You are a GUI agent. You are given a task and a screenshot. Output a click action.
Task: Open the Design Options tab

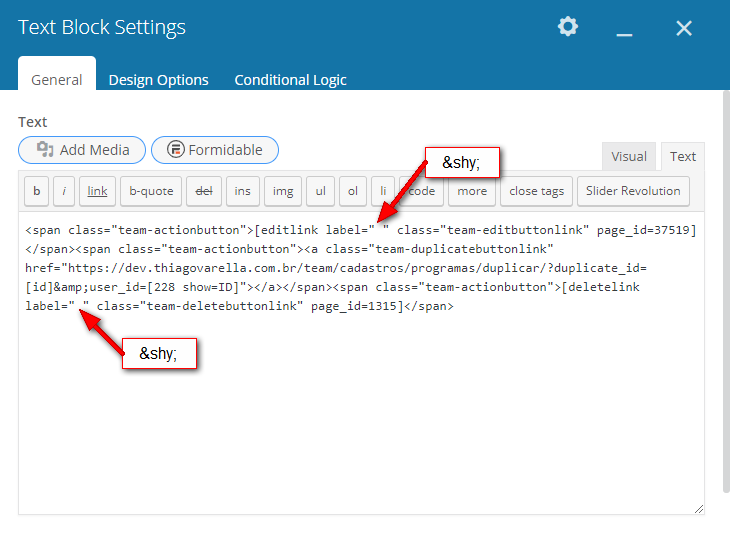click(158, 79)
